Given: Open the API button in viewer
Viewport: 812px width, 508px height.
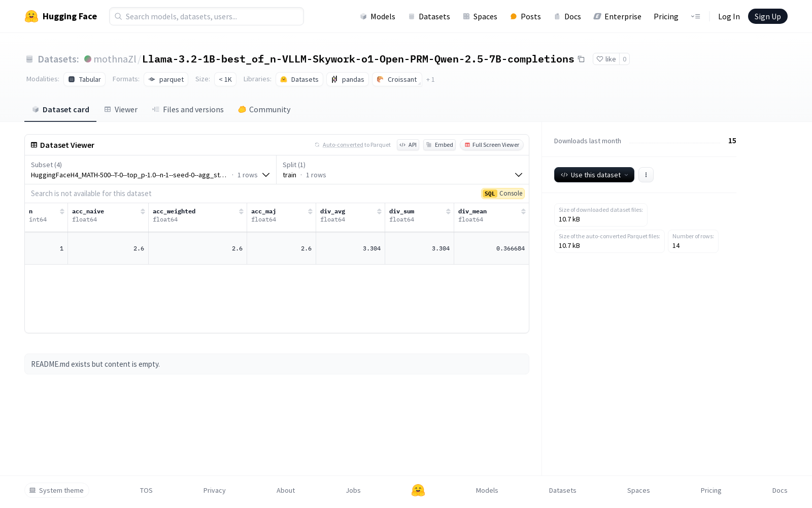Looking at the screenshot, I should point(408,145).
